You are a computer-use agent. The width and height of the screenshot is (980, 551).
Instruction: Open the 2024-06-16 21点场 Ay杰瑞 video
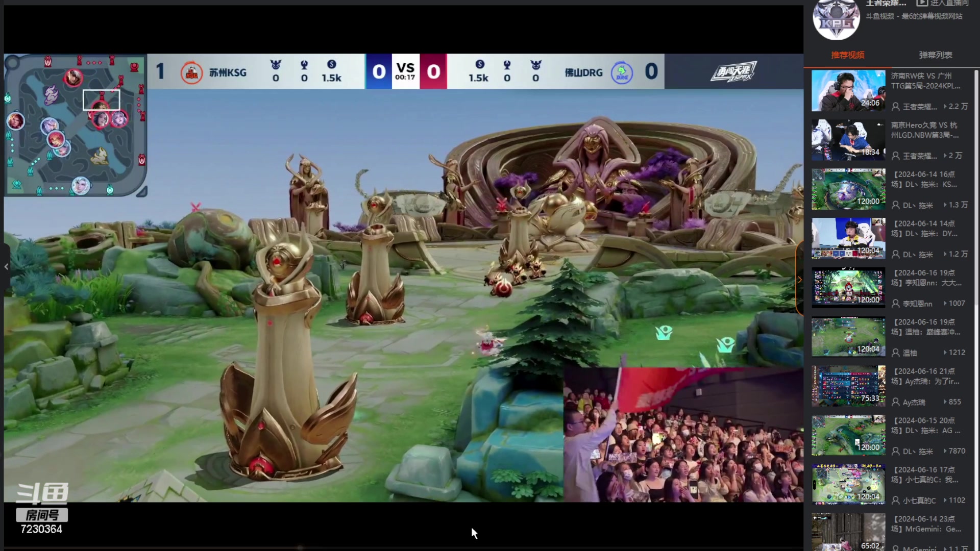(x=925, y=376)
